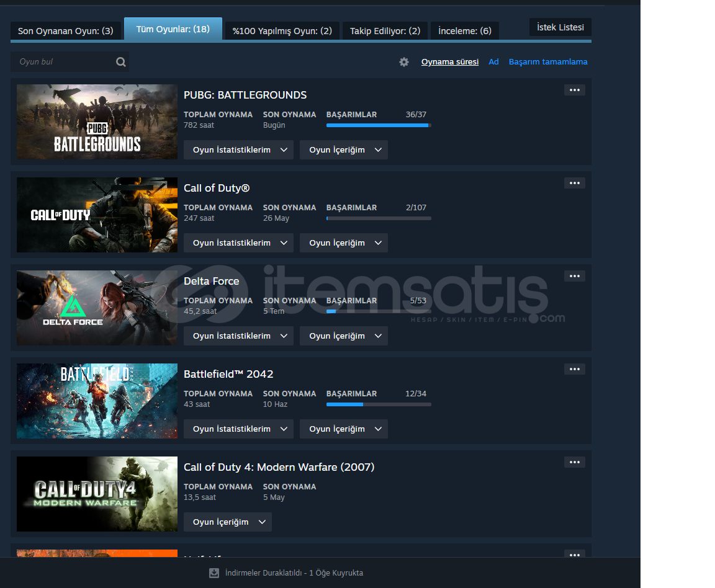Screen dimensions: 715x588
Task: Sort games by Oynama süresi
Action: click(x=450, y=62)
